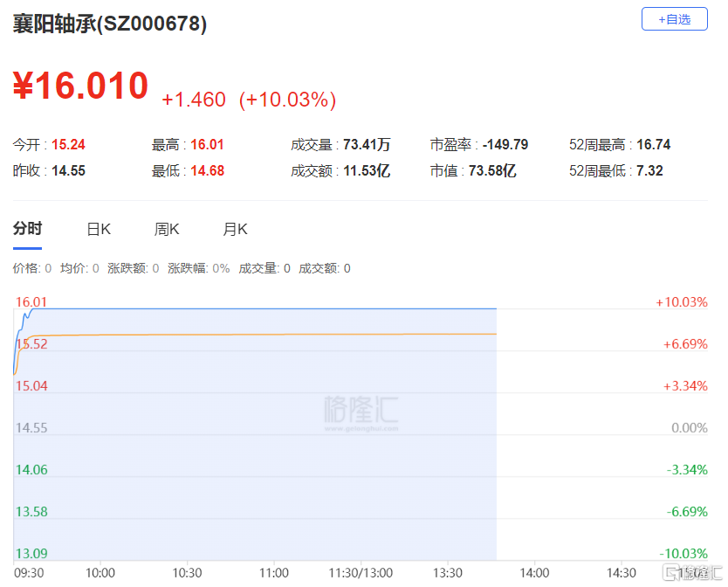Click the 09:30 time axis label

(x=29, y=573)
